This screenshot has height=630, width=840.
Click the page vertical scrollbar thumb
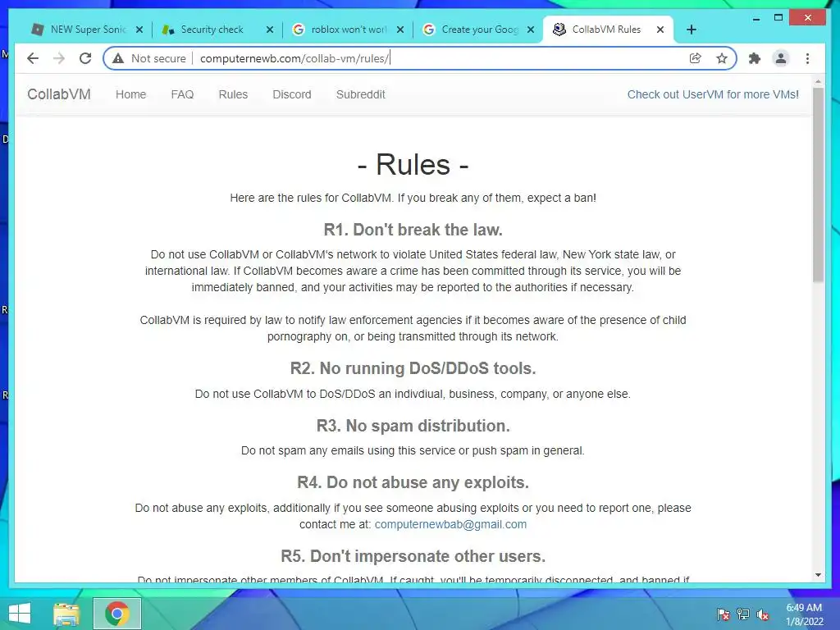[x=818, y=185]
